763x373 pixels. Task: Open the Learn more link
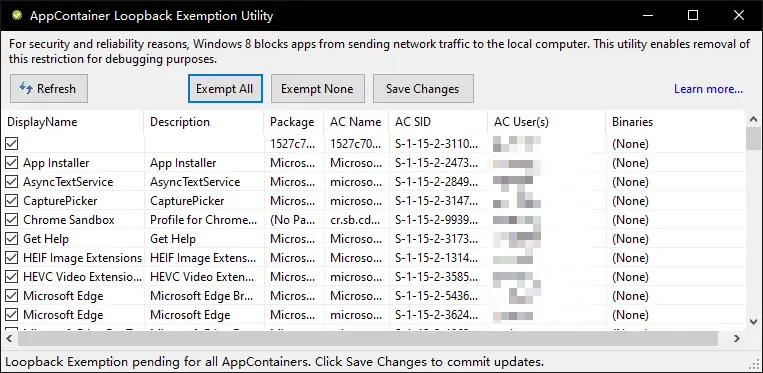708,89
